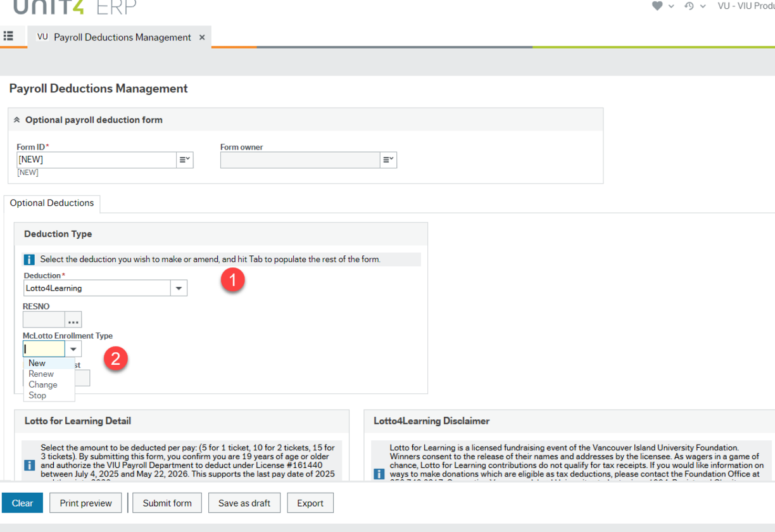The width and height of the screenshot is (775, 532).
Task: Click Save as draft button
Action: point(244,503)
